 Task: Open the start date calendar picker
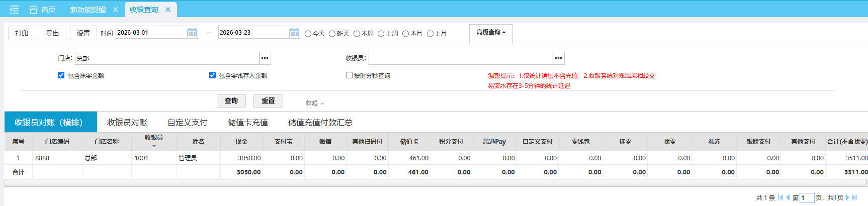click(x=192, y=33)
